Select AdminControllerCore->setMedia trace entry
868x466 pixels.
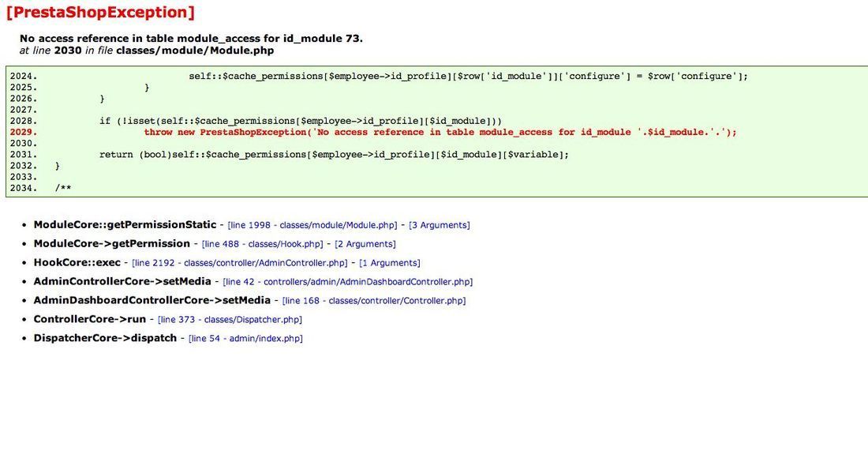coord(122,281)
